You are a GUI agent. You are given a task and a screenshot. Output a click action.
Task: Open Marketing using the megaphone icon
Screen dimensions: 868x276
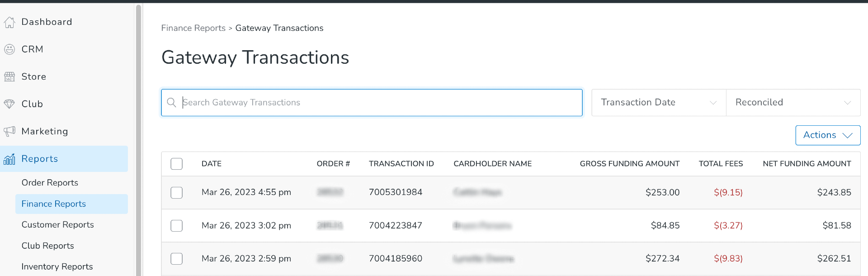pyautogui.click(x=9, y=131)
